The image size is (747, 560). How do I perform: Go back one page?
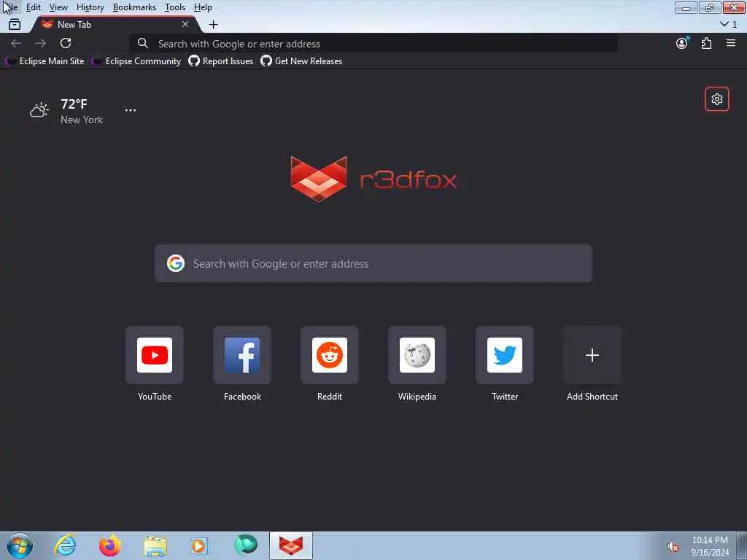[16, 43]
